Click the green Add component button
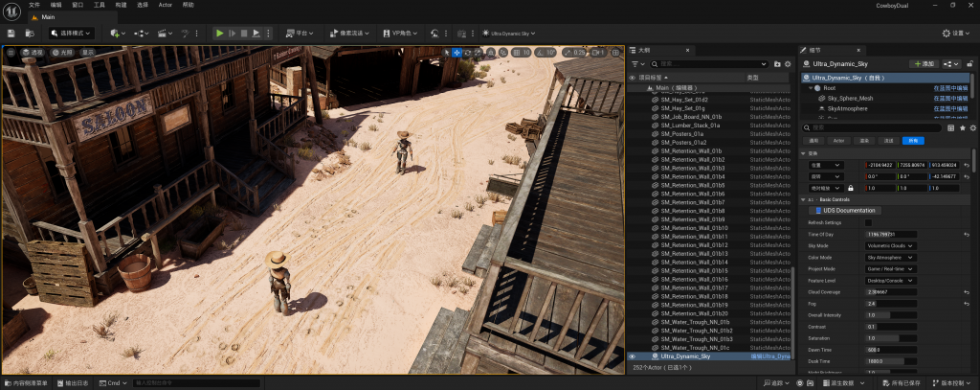 pos(924,63)
